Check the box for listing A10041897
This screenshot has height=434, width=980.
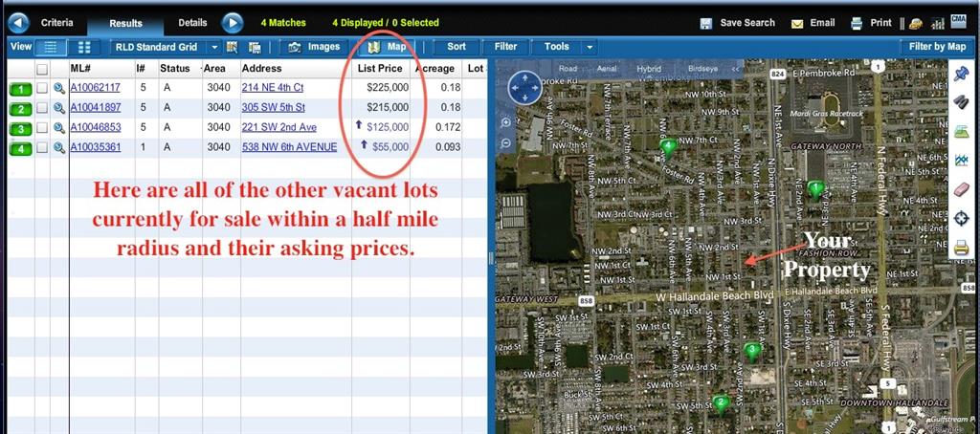(x=42, y=108)
